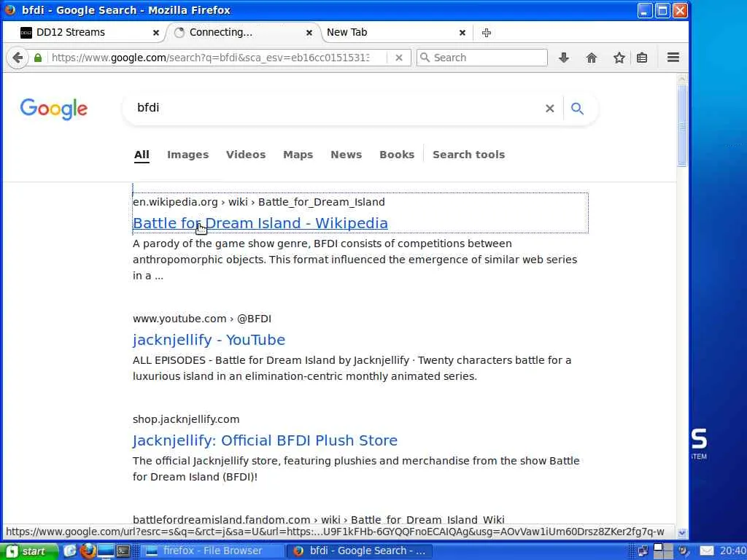Click the 'ALL EPISODES - Battle for Dream Island' snippet
This screenshot has height=560, width=747.
tap(352, 368)
